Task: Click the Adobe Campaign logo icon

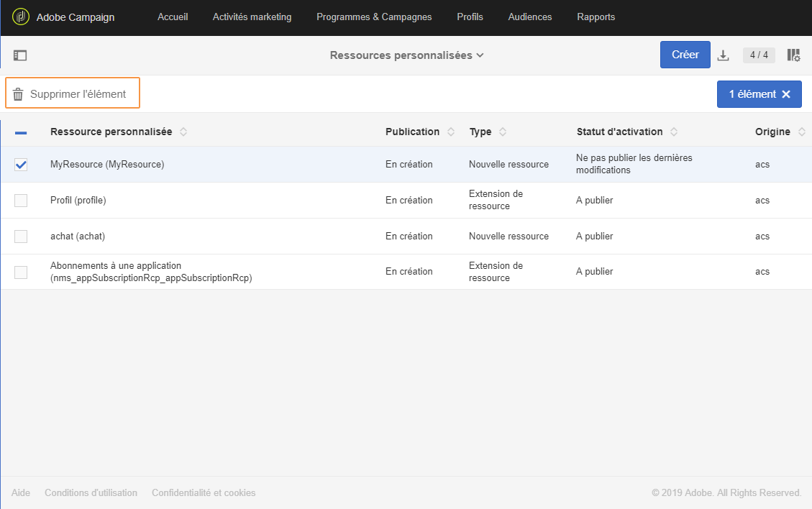Action: [x=20, y=17]
